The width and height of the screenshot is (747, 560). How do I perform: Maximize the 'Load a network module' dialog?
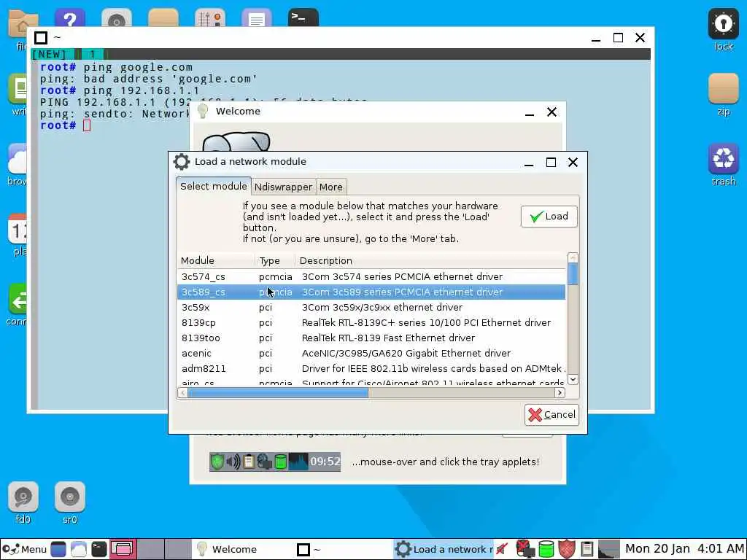pos(551,163)
